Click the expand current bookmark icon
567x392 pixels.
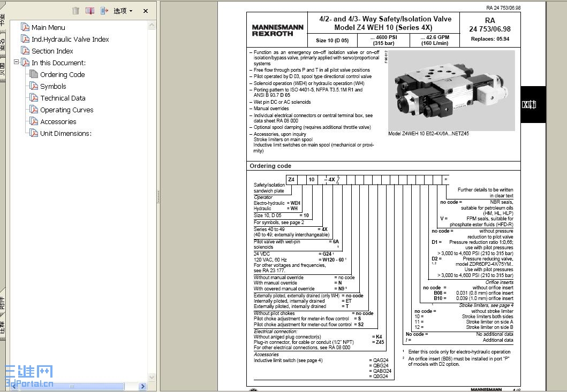[104, 11]
